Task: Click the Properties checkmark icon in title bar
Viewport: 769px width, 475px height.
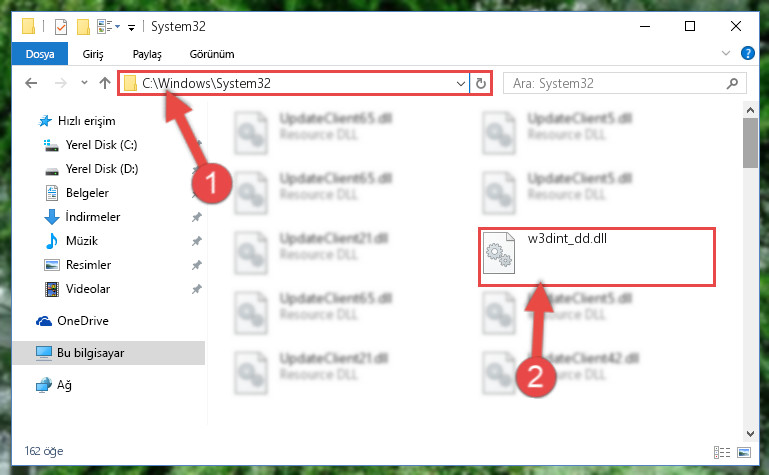Action: coord(61,26)
